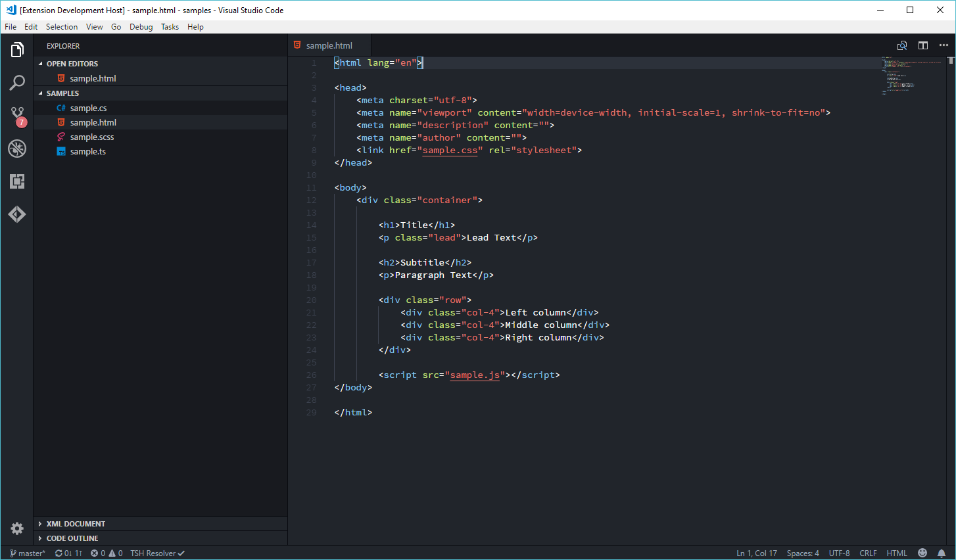Open the View menu
The image size is (956, 560).
point(95,27)
